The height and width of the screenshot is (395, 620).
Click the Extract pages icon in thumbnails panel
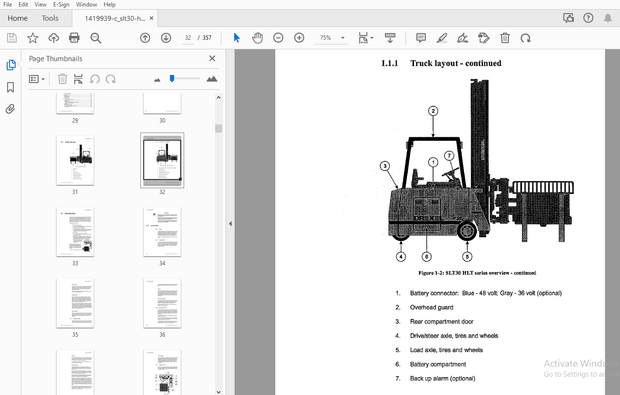[x=78, y=79]
